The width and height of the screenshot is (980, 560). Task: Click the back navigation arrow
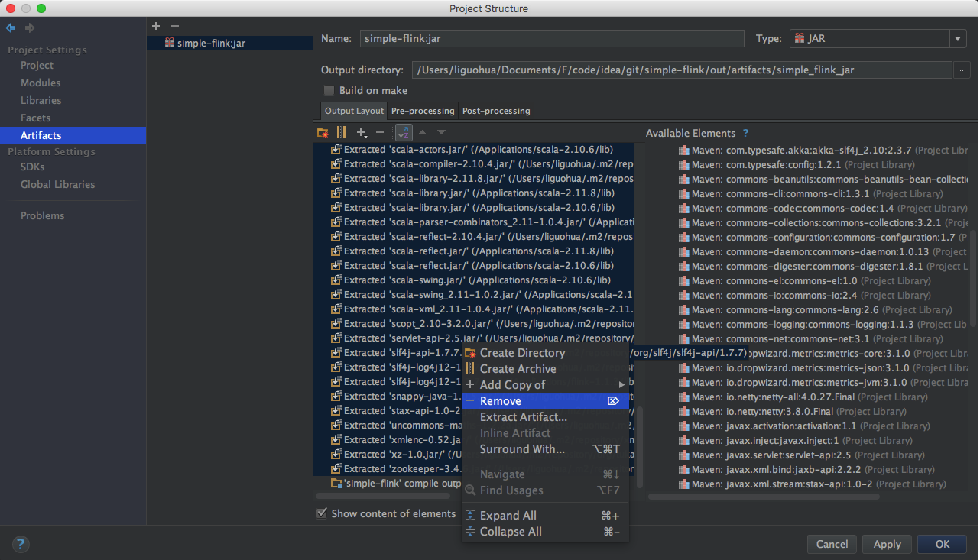(x=11, y=28)
